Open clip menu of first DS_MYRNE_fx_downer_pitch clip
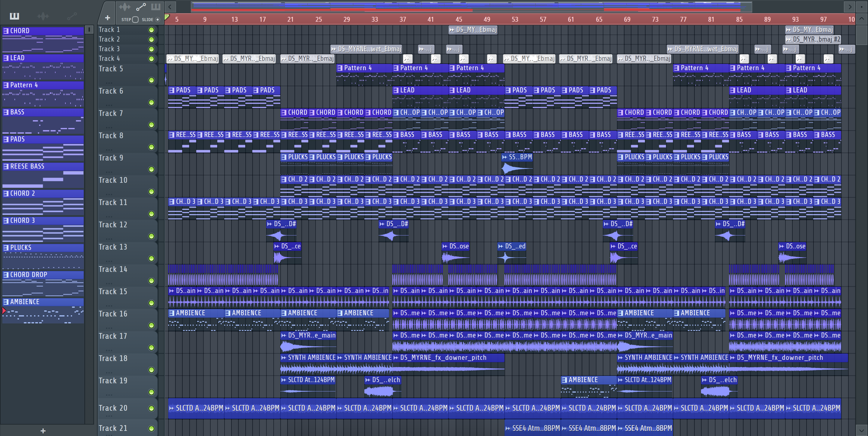The height and width of the screenshot is (436, 868). (x=396, y=358)
